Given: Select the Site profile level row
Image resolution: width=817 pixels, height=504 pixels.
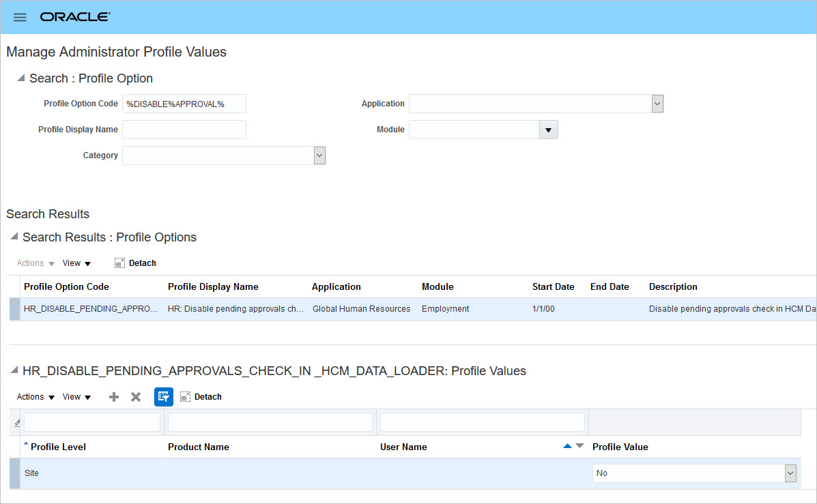Looking at the screenshot, I should tap(31, 473).
